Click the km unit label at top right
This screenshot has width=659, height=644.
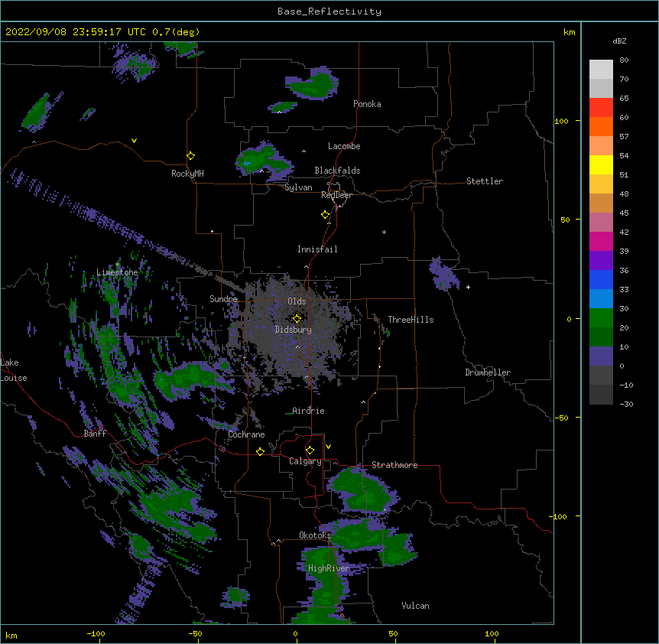coord(569,32)
